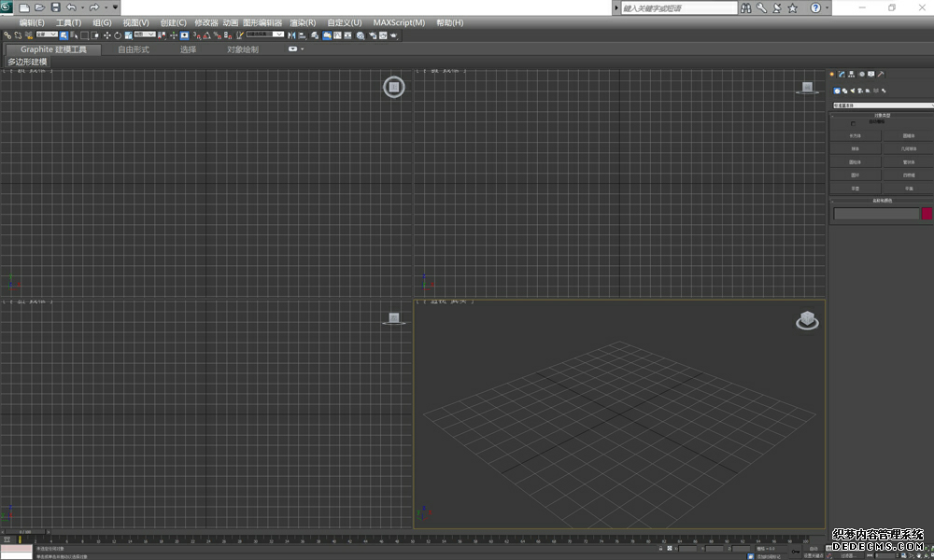The image size is (934, 560).
Task: Open the Utilities hammer panel icon
Action: (881, 74)
